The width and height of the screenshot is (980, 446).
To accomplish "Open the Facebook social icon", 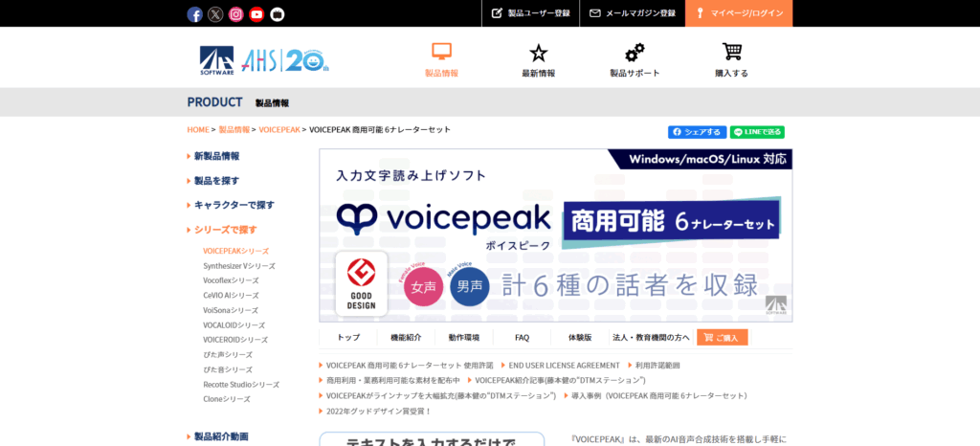I will point(194,14).
